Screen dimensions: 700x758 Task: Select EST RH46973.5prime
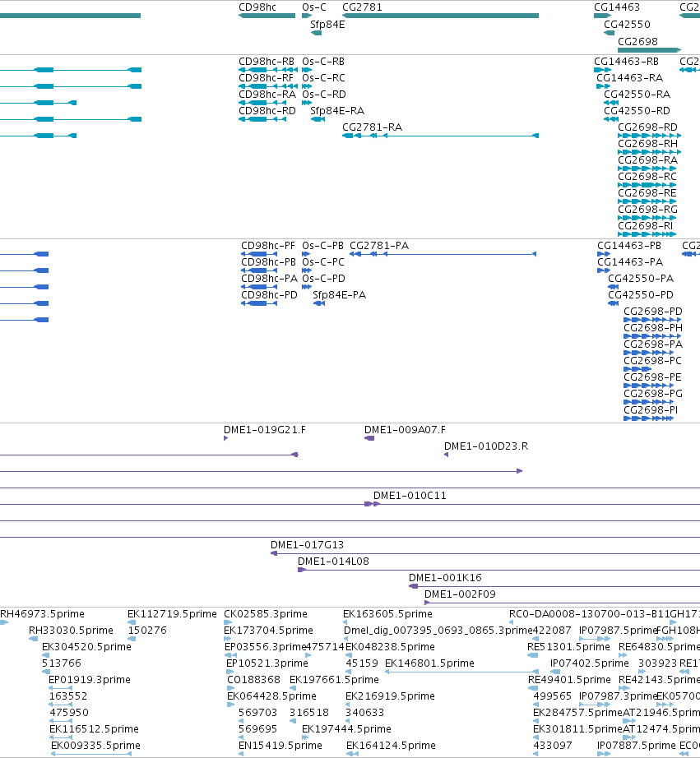point(42,614)
